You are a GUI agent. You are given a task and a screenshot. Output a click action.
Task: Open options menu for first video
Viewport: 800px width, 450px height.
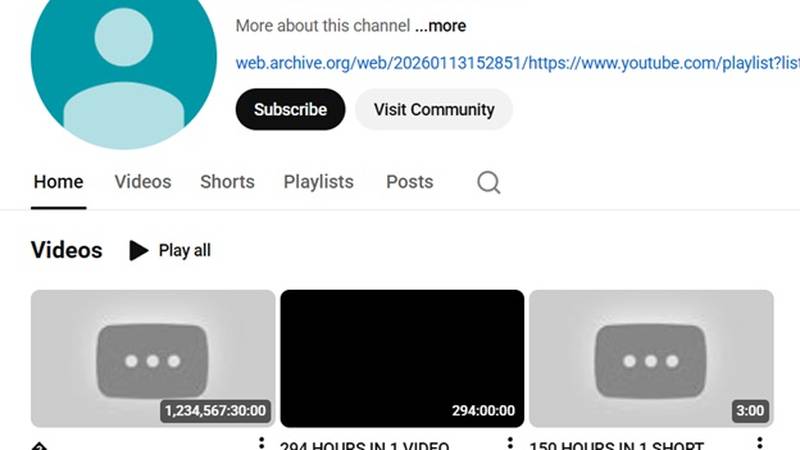(x=262, y=443)
